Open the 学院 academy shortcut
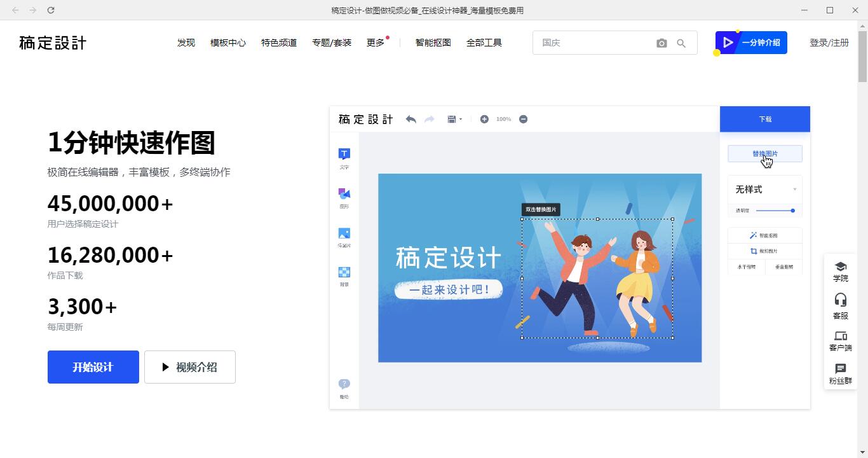Screen dimensions: 868x458 (x=841, y=272)
